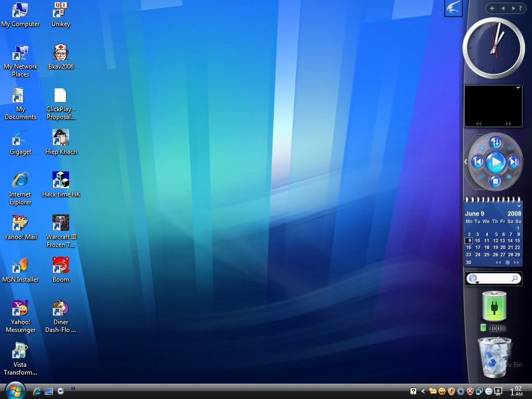This screenshot has height=399, width=532.
Task: Select the Hack time HK icon
Action: click(61, 185)
